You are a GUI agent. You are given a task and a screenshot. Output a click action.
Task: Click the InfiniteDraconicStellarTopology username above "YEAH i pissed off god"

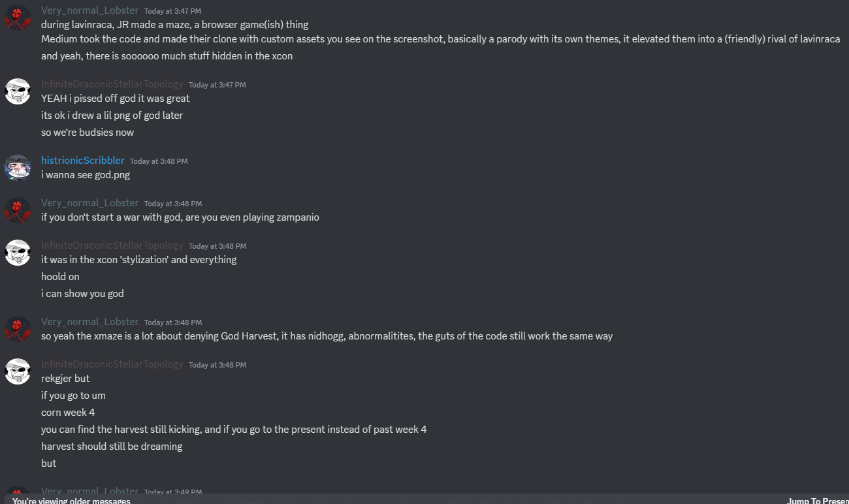point(112,84)
